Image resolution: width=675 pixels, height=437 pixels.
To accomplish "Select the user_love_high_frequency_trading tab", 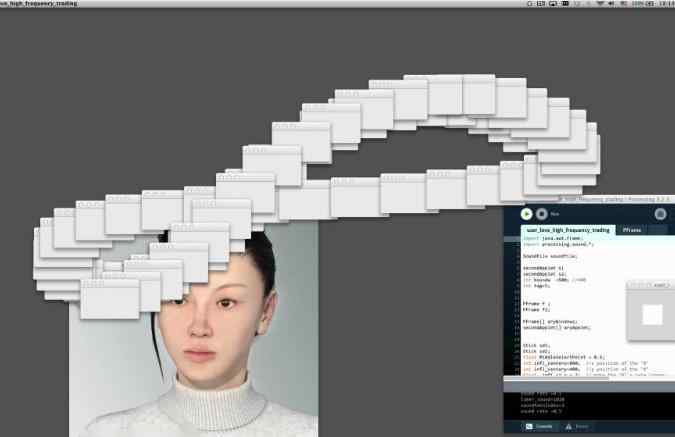I will (568, 230).
